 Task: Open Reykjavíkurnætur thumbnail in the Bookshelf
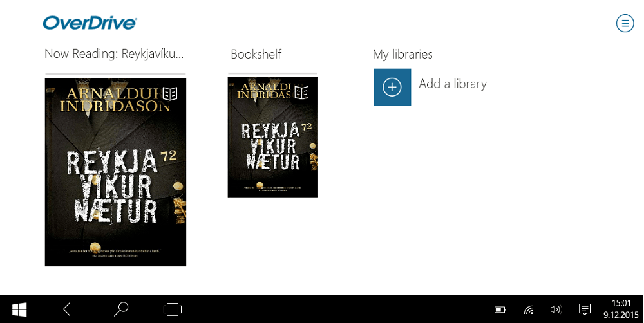click(273, 137)
